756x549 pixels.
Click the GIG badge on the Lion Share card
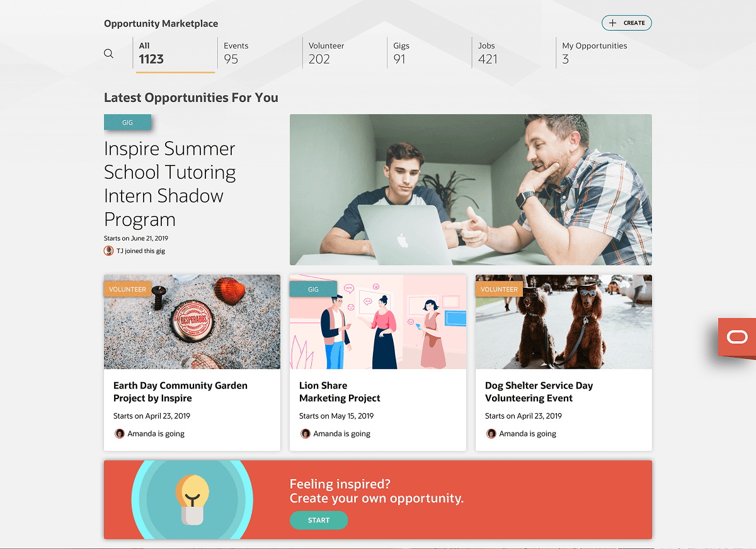click(313, 288)
